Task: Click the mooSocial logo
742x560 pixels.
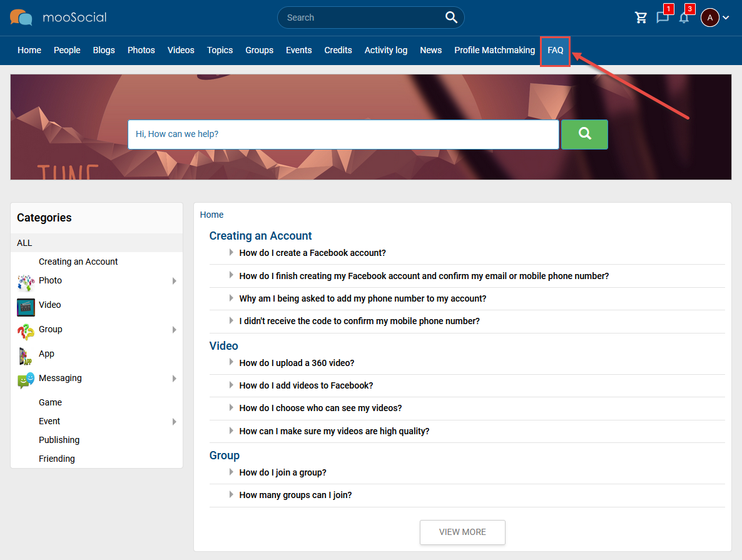Action: pos(58,18)
